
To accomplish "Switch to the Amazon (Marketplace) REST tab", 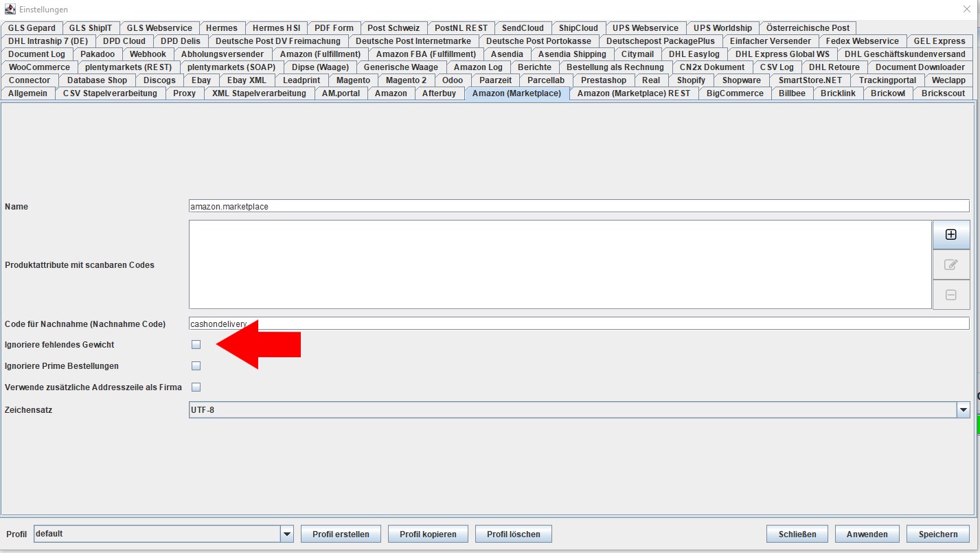I will pos(634,93).
